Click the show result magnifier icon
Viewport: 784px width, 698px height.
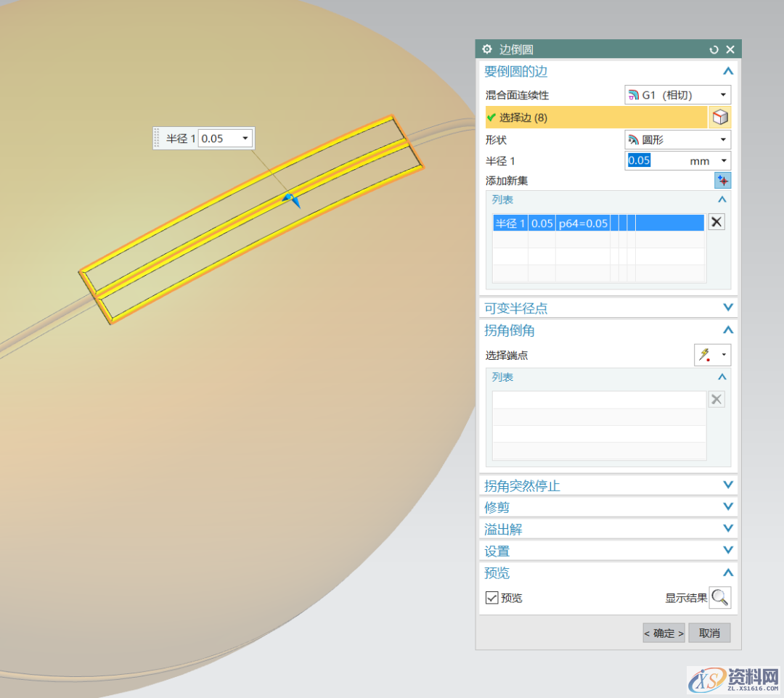click(719, 598)
